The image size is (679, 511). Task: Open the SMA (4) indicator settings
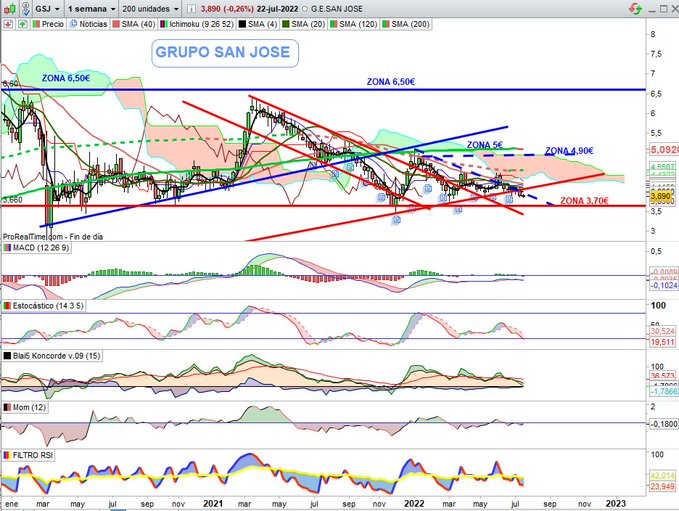[x=257, y=24]
